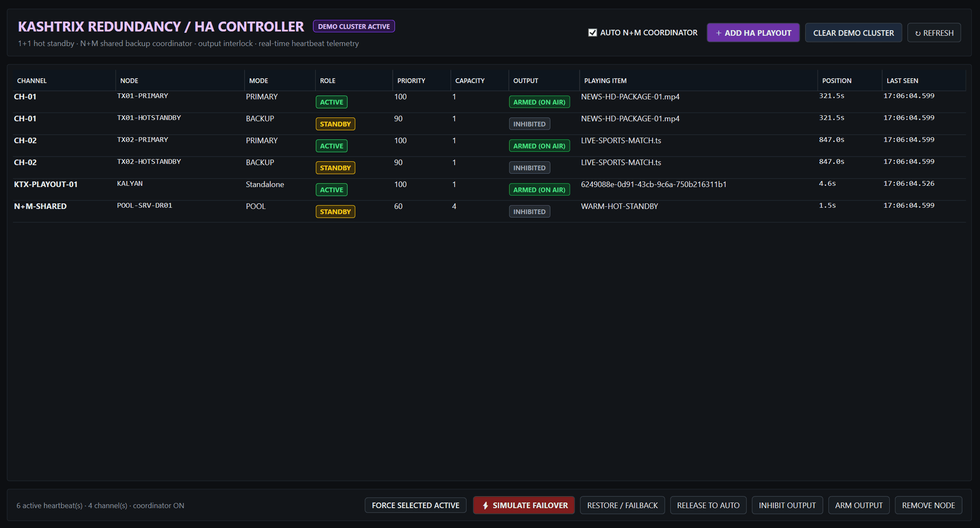Toggle the Auto N+M Coordinator checkbox

tap(592, 33)
